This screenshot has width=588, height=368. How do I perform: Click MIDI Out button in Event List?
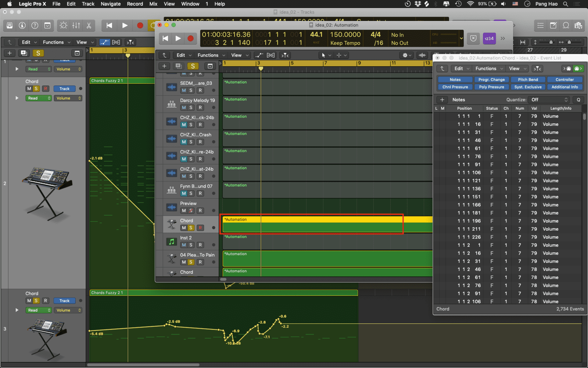tap(578, 68)
